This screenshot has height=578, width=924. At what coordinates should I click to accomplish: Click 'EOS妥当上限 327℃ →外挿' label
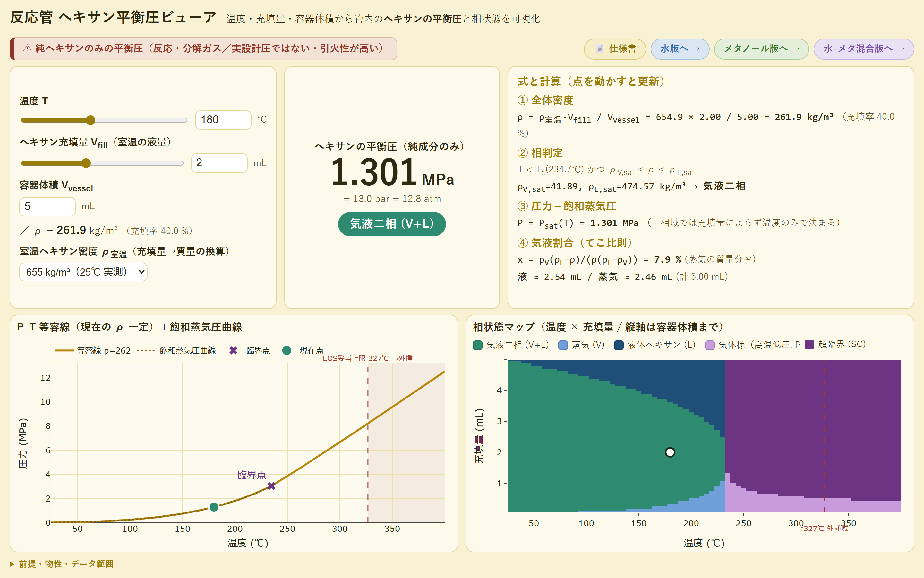click(368, 359)
